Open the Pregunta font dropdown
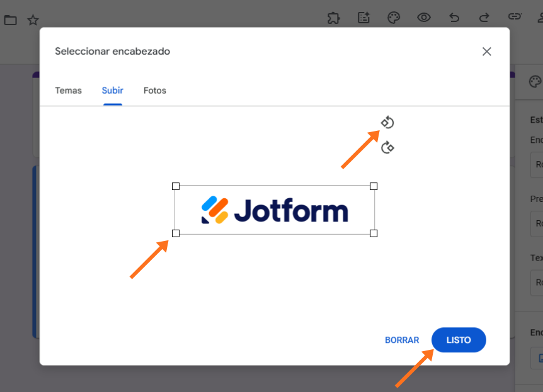Image resolution: width=543 pixels, height=392 pixels. click(x=538, y=223)
